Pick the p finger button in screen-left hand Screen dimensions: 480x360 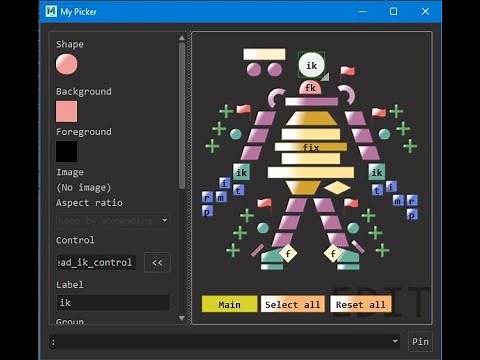207,211
